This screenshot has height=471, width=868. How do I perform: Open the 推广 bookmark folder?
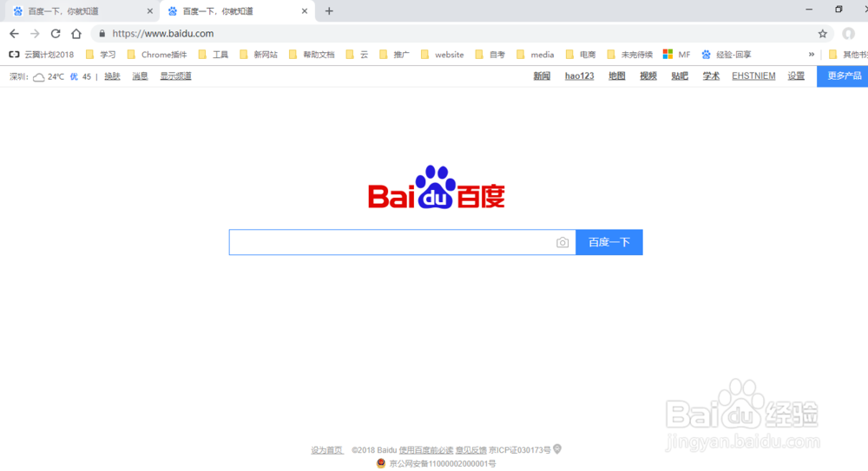[x=394, y=55]
